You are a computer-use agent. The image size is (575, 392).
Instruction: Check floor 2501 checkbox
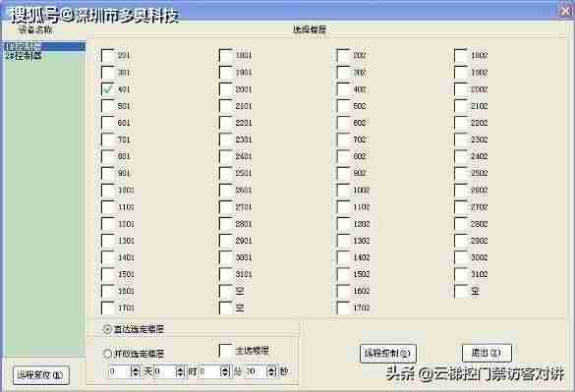tap(225, 174)
